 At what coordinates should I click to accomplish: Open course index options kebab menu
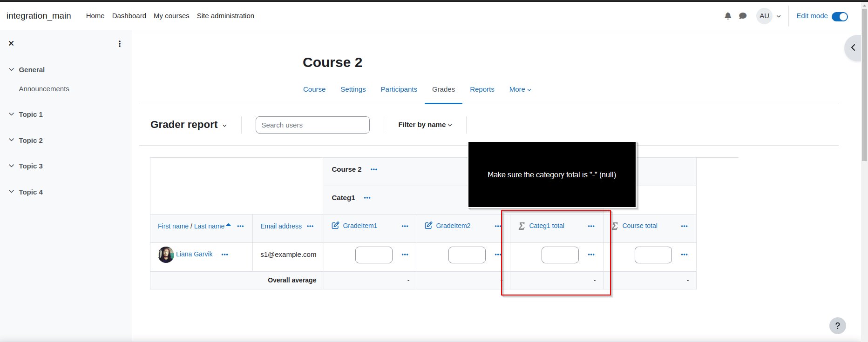point(120,44)
